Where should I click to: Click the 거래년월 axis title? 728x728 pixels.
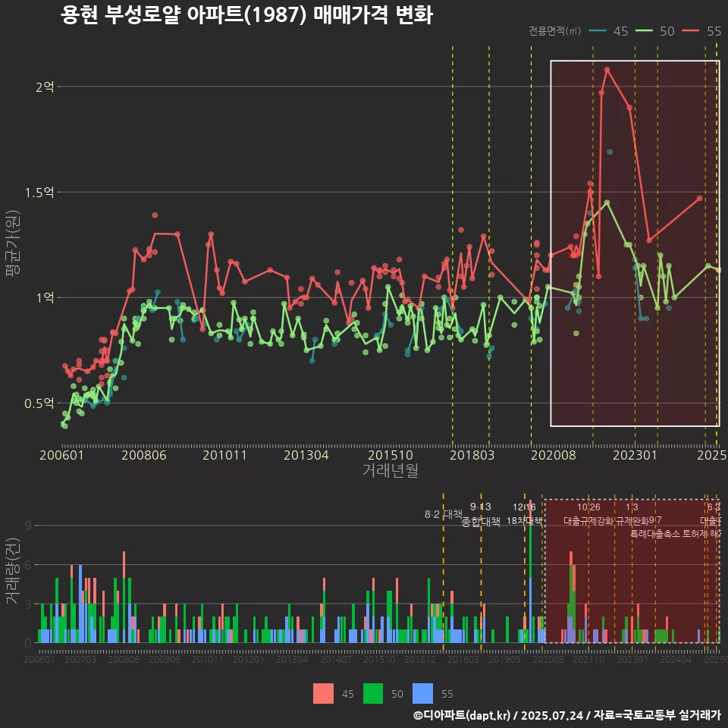click(391, 470)
